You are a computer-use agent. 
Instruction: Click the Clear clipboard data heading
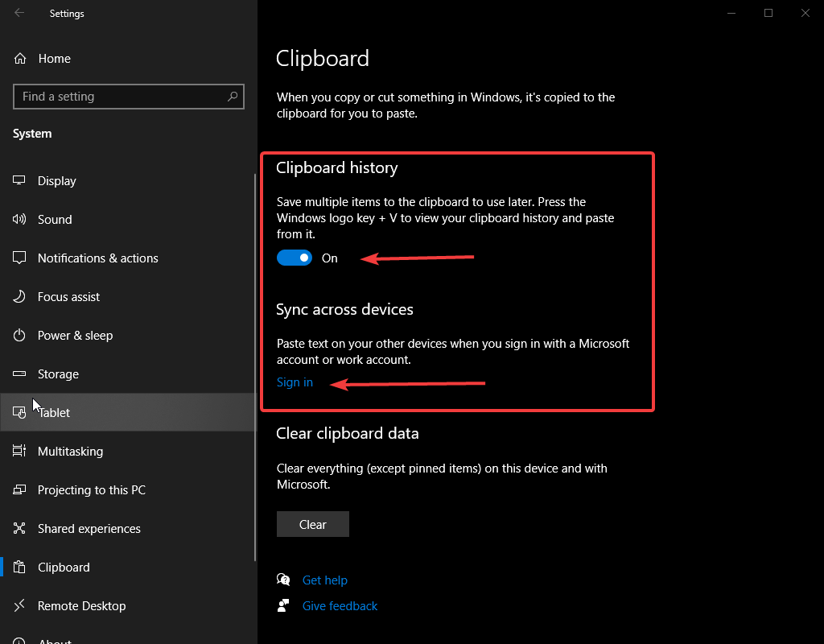pyautogui.click(x=348, y=433)
